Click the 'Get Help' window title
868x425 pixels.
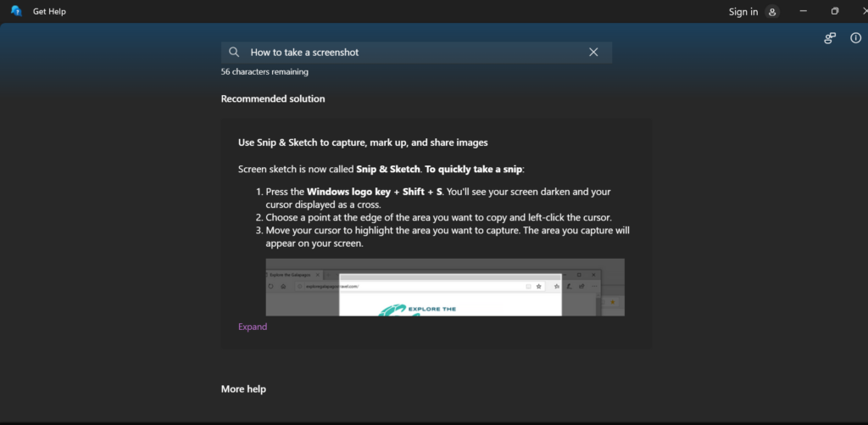click(x=49, y=11)
